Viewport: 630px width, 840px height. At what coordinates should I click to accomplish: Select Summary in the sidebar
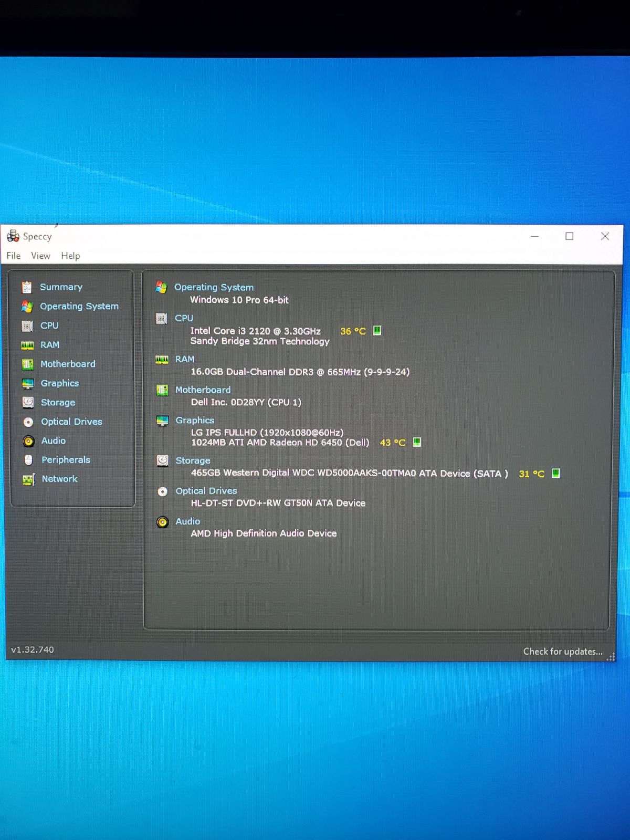(61, 287)
